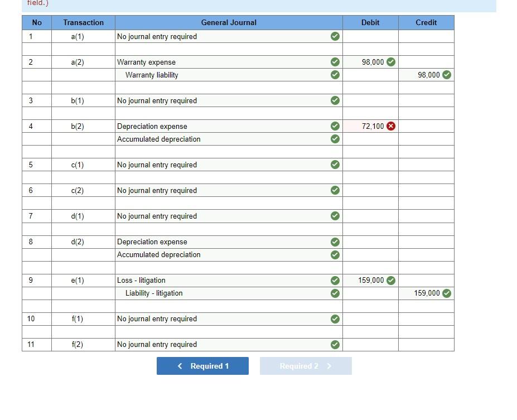Edit the 98,000 debit for Warranty expense
Viewport: 517px width, 420px height.
[x=371, y=62]
